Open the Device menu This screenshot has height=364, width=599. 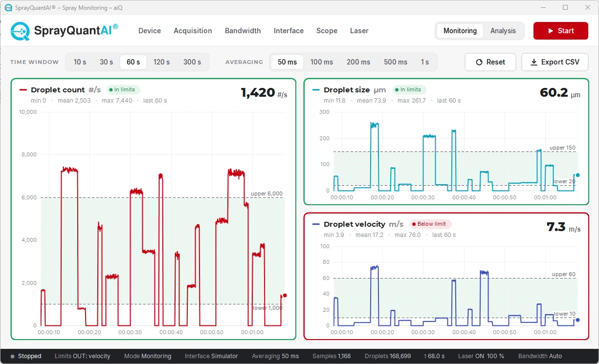150,31
